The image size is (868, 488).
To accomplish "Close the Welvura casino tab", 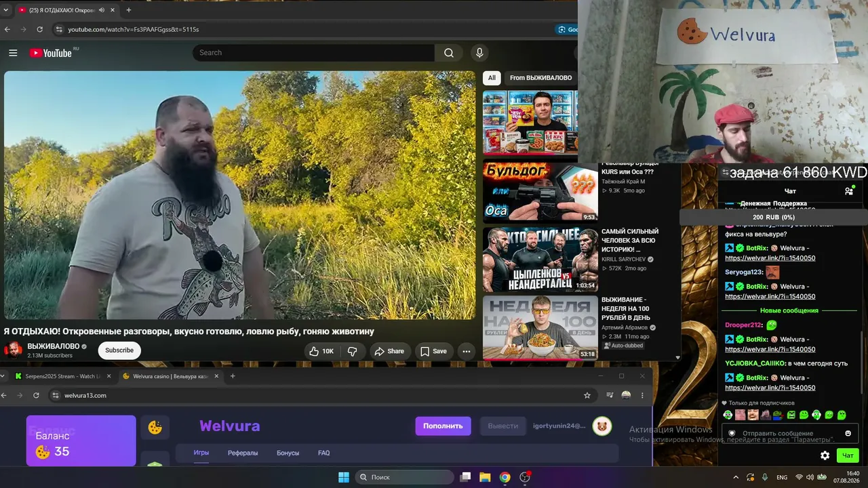I will (x=216, y=376).
